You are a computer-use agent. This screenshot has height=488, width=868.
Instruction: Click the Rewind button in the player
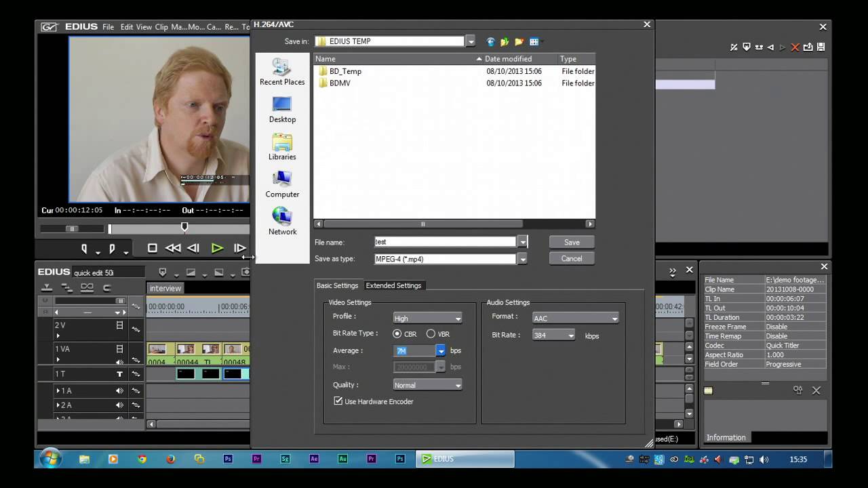pyautogui.click(x=173, y=248)
